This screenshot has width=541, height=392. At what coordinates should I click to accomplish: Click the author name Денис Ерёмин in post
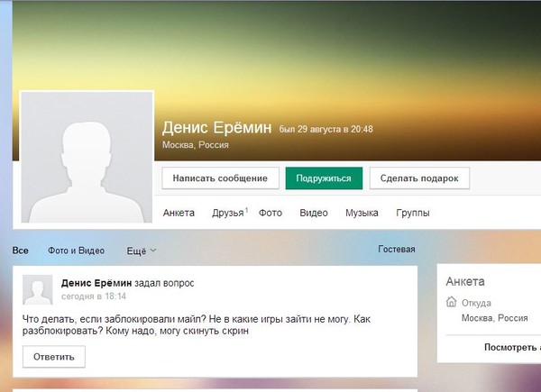[96, 283]
